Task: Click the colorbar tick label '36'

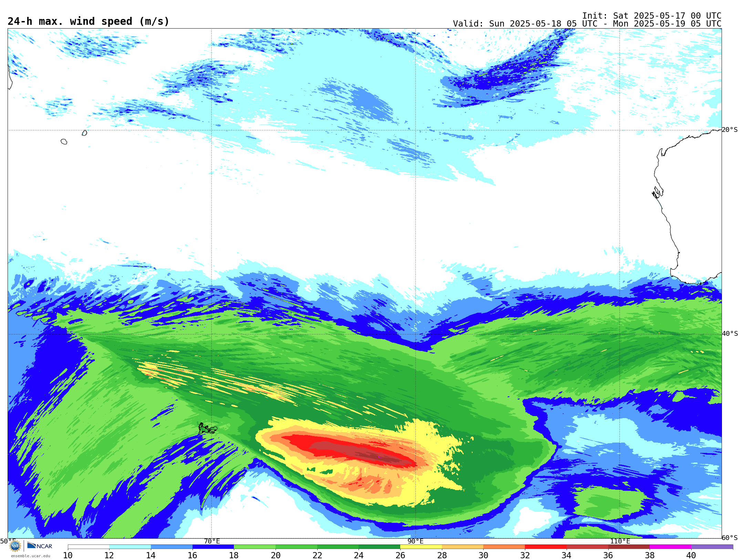Action: click(608, 555)
